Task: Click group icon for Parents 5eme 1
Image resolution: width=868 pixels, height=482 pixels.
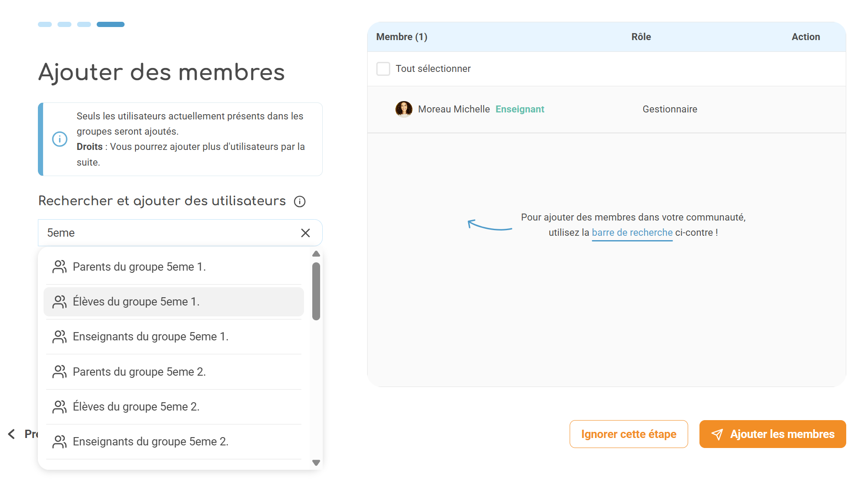Action: [59, 267]
